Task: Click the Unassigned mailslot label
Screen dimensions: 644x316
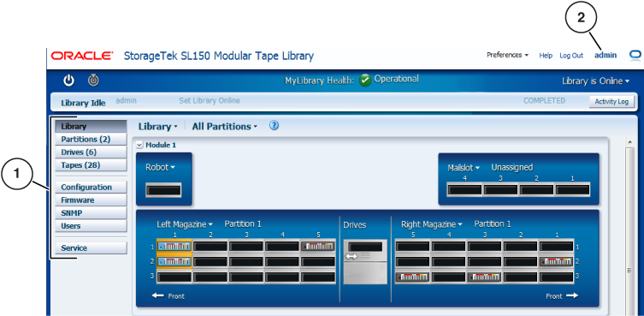Action: coord(512,168)
